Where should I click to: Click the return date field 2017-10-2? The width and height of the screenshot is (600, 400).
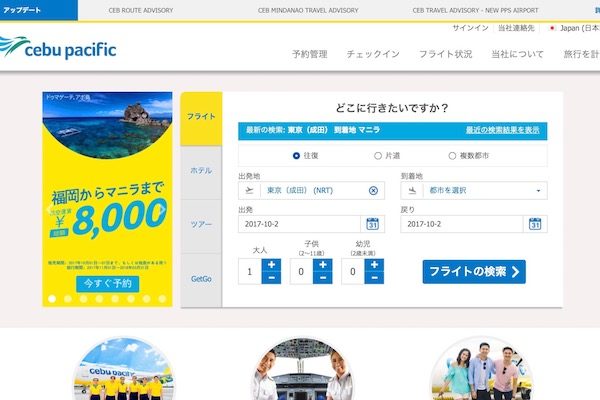pos(461,224)
